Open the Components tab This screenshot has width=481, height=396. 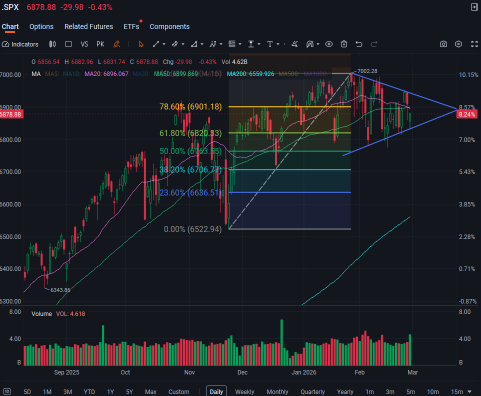[169, 27]
